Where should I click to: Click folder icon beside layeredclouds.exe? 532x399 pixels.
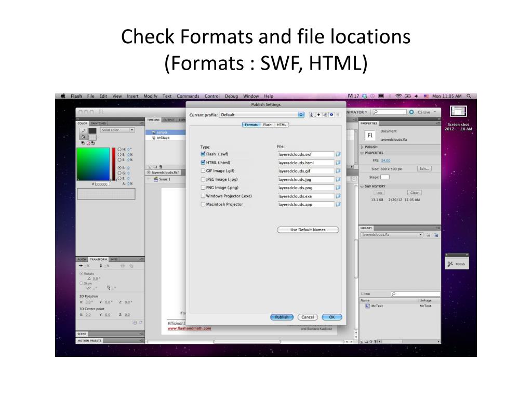click(x=338, y=196)
